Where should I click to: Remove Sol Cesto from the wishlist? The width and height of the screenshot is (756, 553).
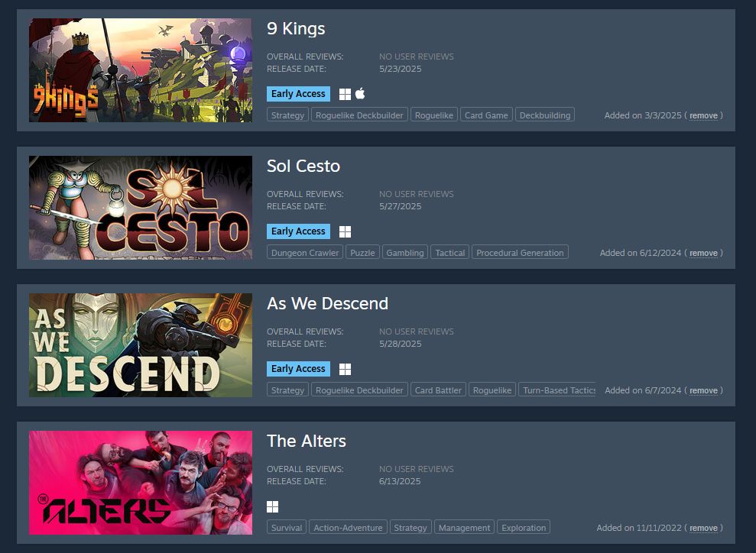[x=703, y=253]
